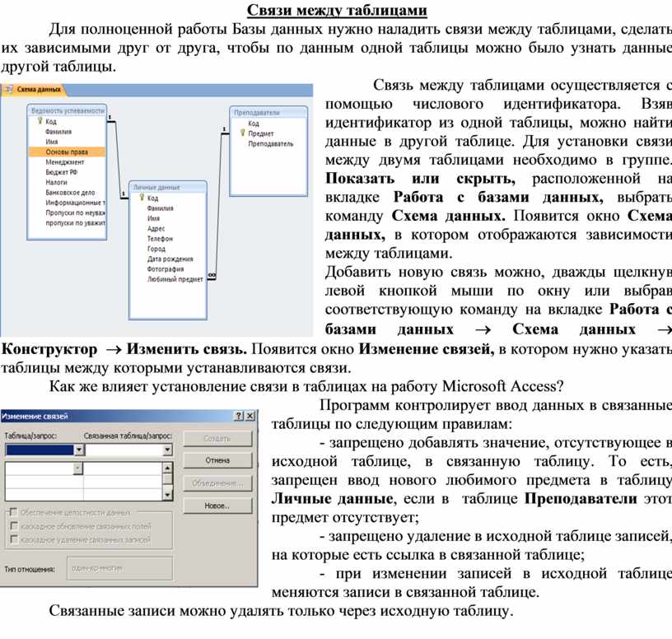
Task: Click the Связанная таблица/запрос combo box field
Action: click(128, 450)
